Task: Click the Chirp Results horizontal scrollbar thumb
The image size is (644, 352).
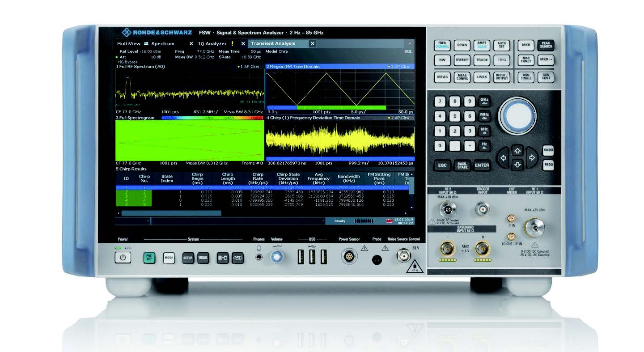Action: tap(171, 213)
